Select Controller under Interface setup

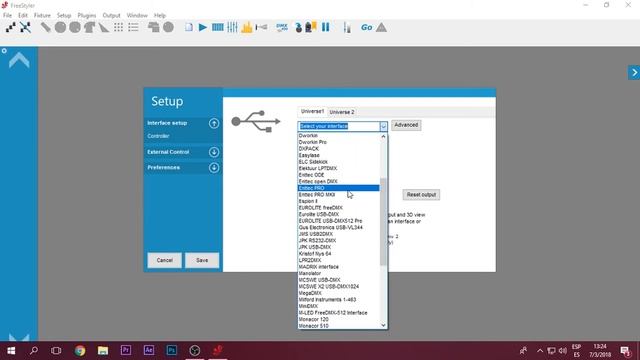point(158,136)
